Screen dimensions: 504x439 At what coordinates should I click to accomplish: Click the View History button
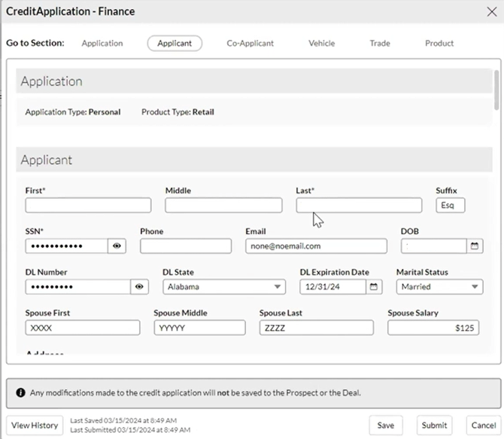35,425
